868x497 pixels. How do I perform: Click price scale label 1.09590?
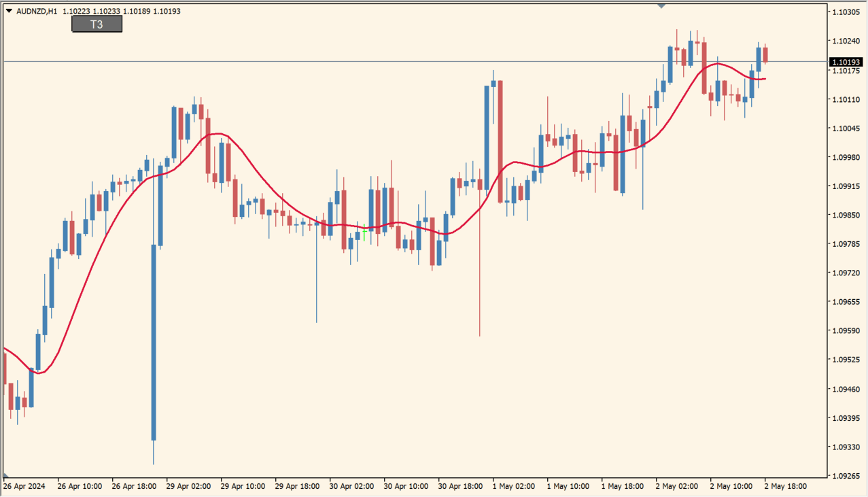click(x=846, y=331)
